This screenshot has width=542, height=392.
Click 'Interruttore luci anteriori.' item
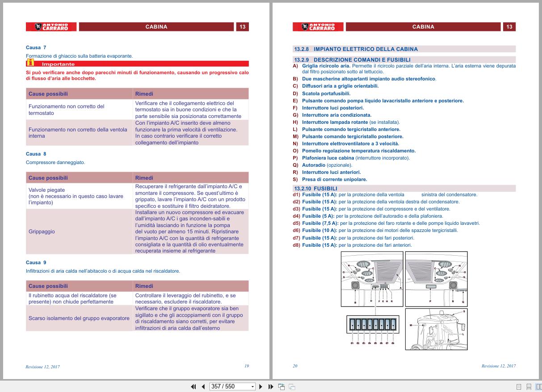tap(331, 172)
